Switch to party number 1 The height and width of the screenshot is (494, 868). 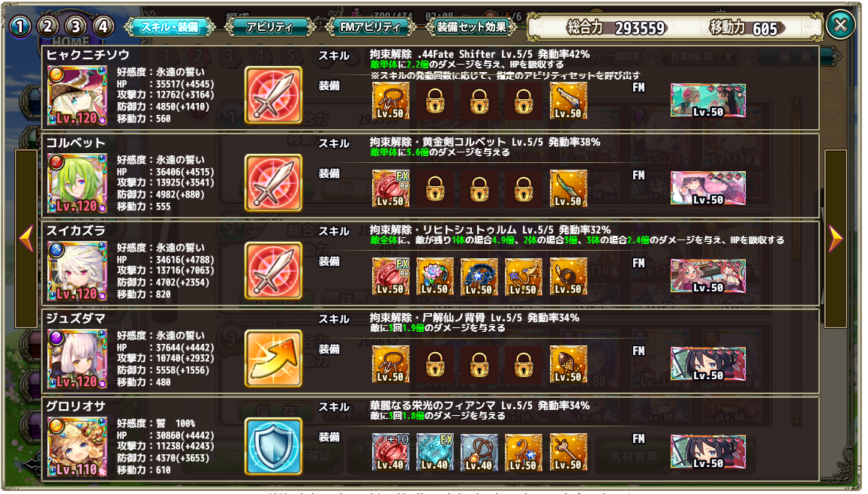[20, 26]
